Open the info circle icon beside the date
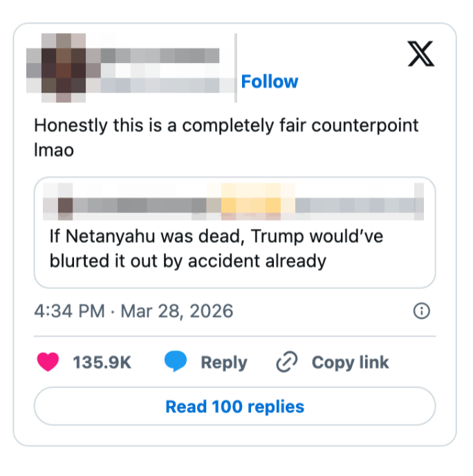The image size is (473, 476). (421, 311)
